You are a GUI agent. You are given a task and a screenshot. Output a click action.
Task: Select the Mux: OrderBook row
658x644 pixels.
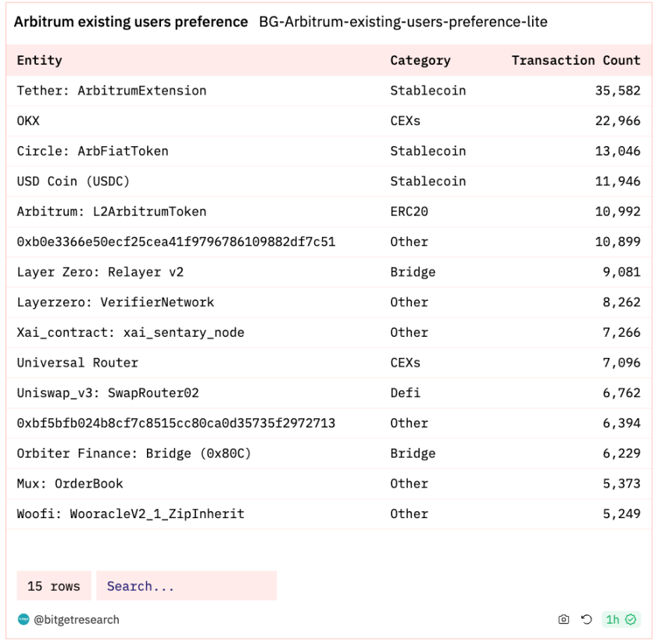click(329, 484)
